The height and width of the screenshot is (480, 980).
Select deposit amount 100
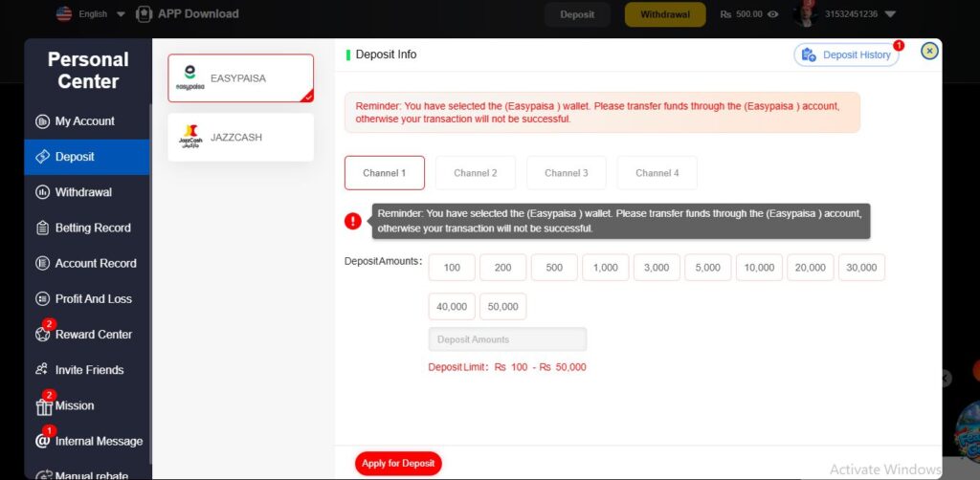452,267
